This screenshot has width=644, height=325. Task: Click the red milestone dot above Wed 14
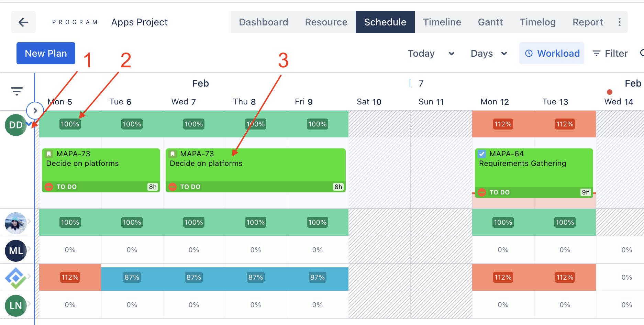pyautogui.click(x=609, y=92)
